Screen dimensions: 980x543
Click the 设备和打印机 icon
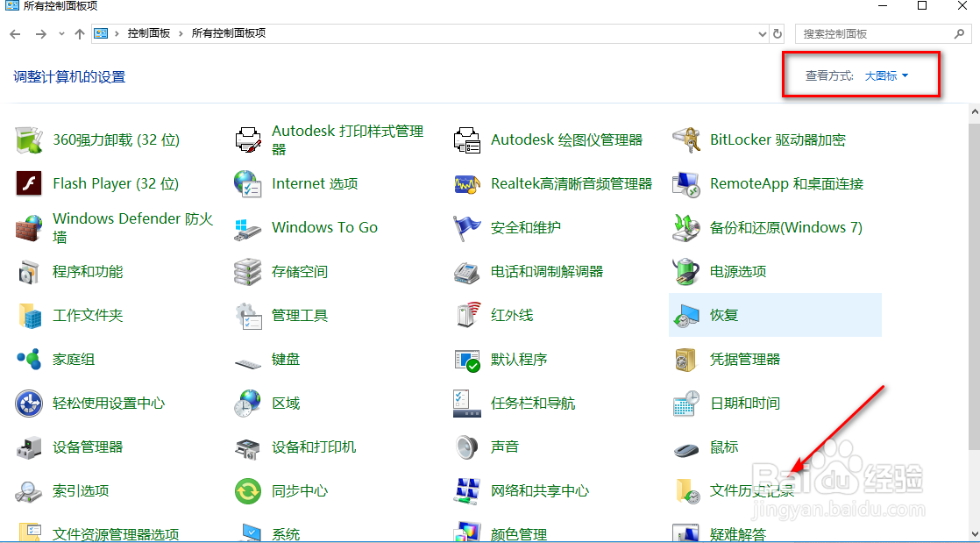coord(248,447)
